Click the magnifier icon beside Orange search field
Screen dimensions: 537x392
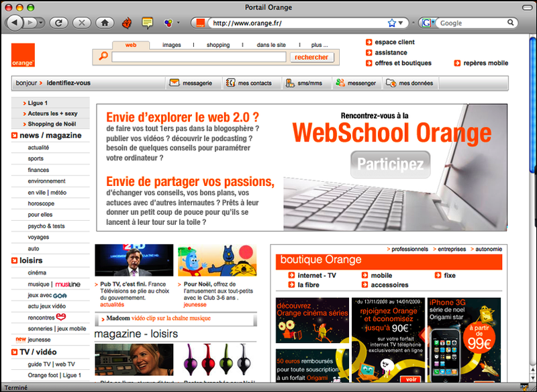coord(103,56)
